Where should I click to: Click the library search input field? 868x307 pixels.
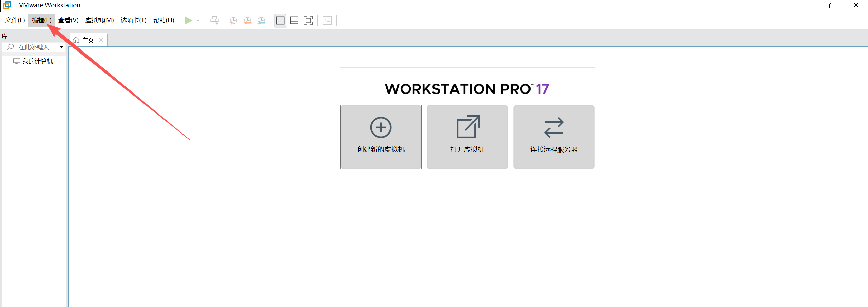click(34, 47)
